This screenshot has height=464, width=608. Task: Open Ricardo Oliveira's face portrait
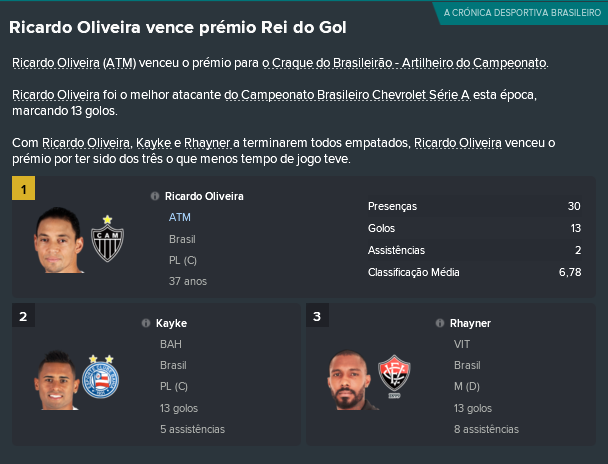click(x=59, y=240)
